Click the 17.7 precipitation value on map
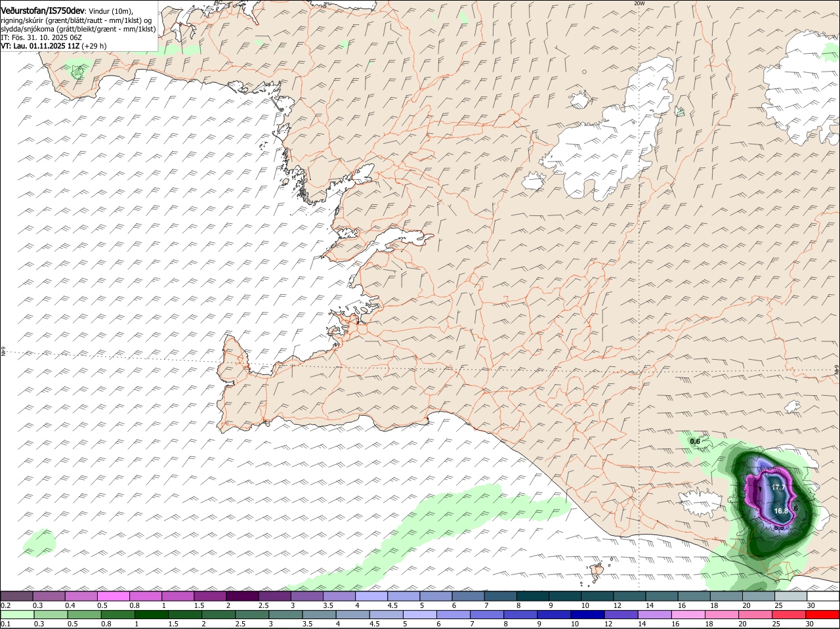 point(778,488)
